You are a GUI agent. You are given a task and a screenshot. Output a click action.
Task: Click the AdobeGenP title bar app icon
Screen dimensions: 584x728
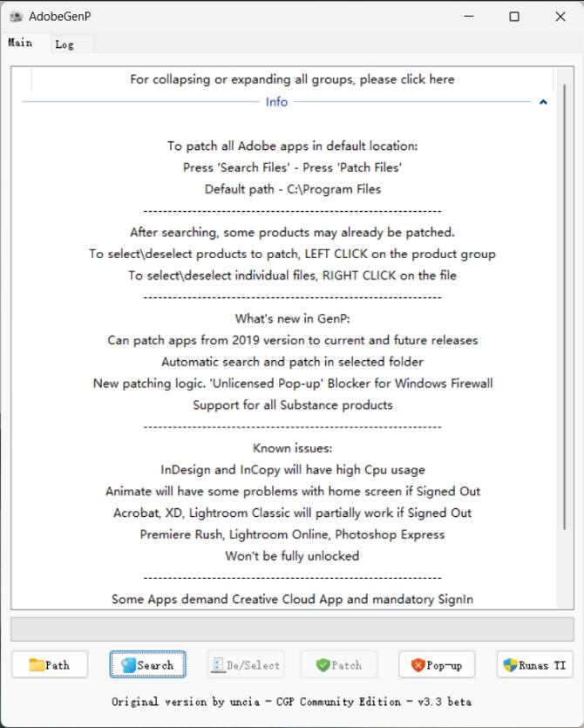[15, 17]
